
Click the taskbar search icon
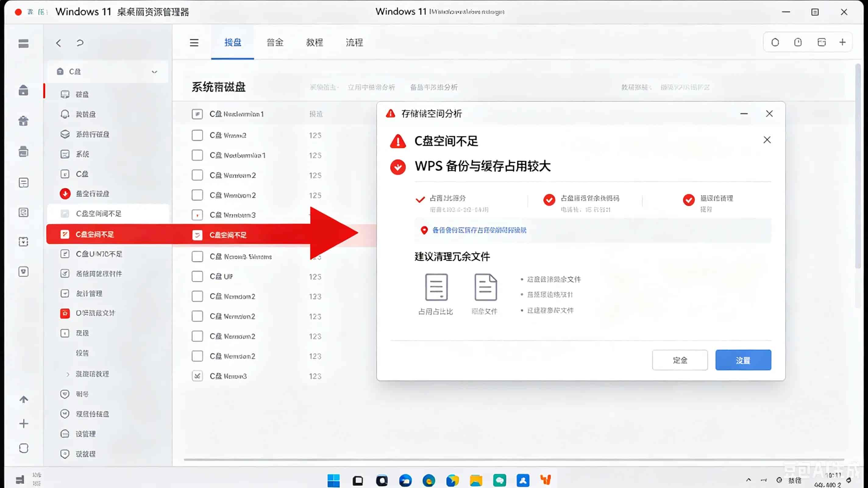click(x=382, y=480)
